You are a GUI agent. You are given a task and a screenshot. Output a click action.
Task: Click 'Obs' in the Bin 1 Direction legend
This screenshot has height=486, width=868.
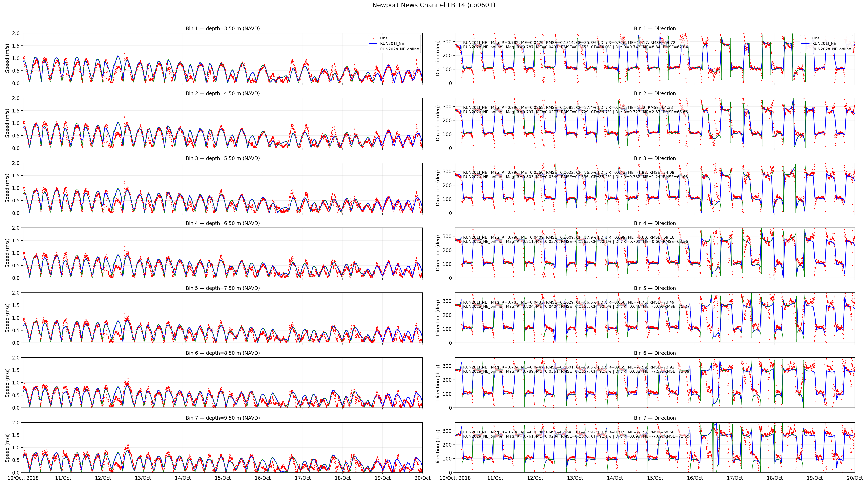[816, 38]
